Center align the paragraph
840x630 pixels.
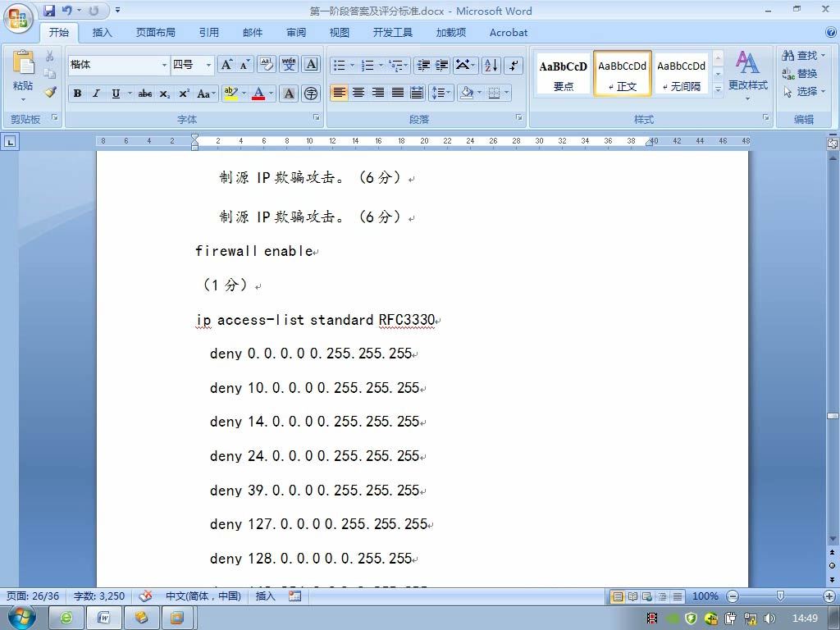358,93
